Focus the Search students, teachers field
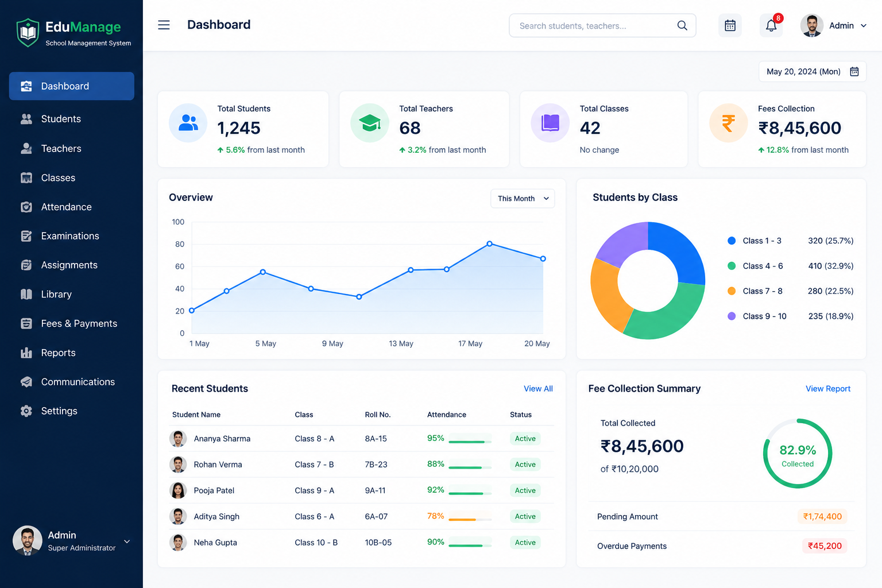The width and height of the screenshot is (882, 588). pos(602,25)
